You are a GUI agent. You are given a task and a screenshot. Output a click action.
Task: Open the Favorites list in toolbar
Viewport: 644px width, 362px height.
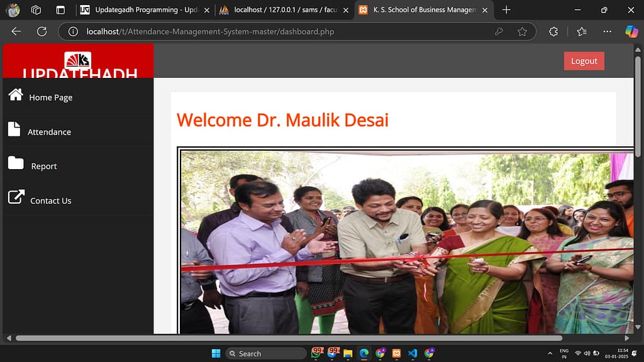pyautogui.click(x=582, y=31)
